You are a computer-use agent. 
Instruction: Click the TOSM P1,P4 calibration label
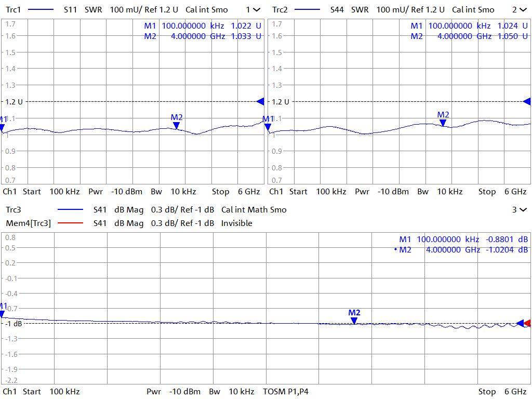click(286, 392)
